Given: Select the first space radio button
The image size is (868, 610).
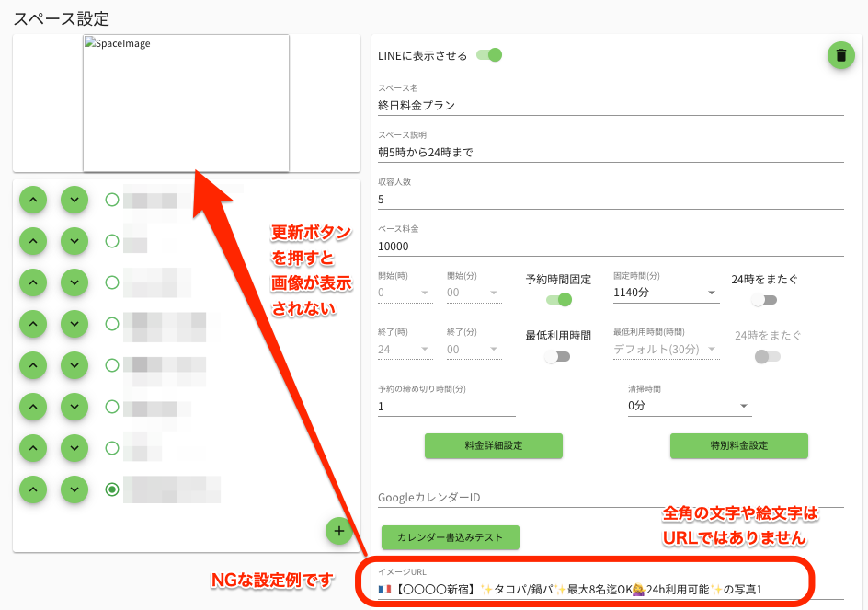Looking at the screenshot, I should pyautogui.click(x=112, y=200).
